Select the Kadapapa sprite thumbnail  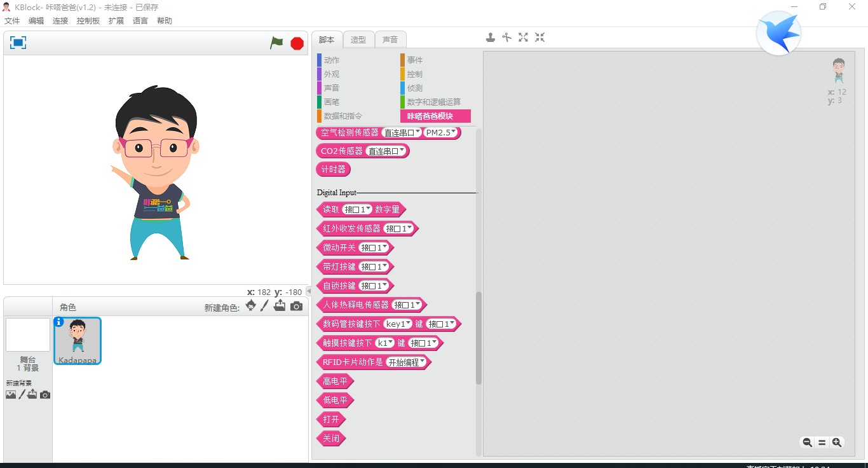78,341
